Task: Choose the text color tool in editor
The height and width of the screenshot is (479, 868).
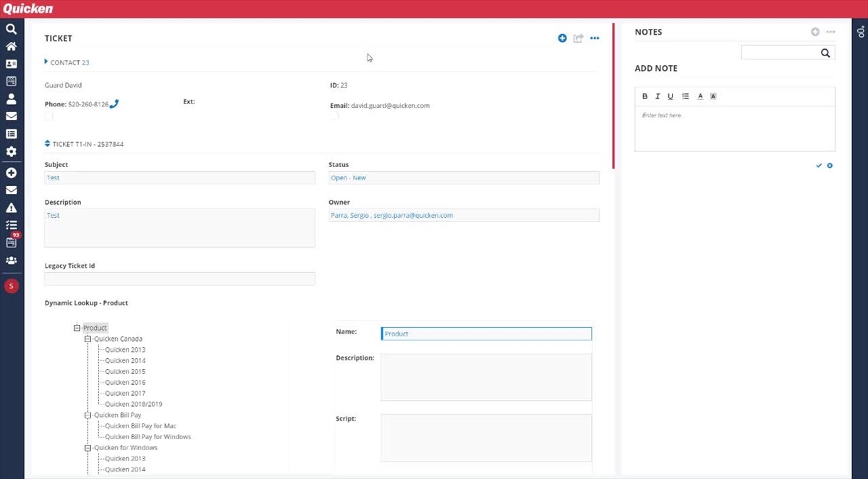Action: click(x=700, y=96)
